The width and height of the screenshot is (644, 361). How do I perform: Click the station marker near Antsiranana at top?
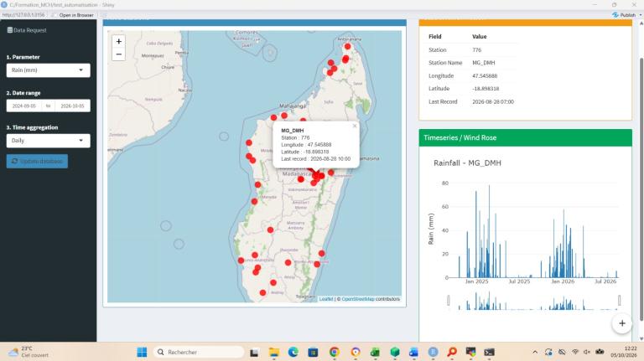tap(347, 46)
